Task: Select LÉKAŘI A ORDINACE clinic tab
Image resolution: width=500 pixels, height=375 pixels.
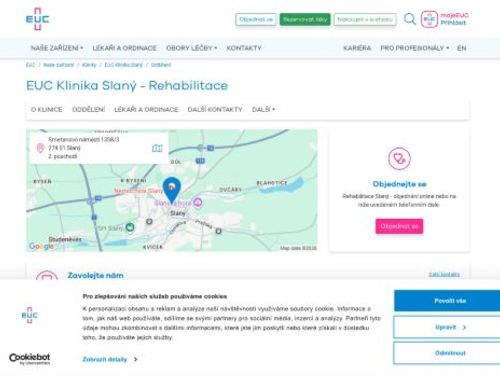Action: (x=146, y=109)
